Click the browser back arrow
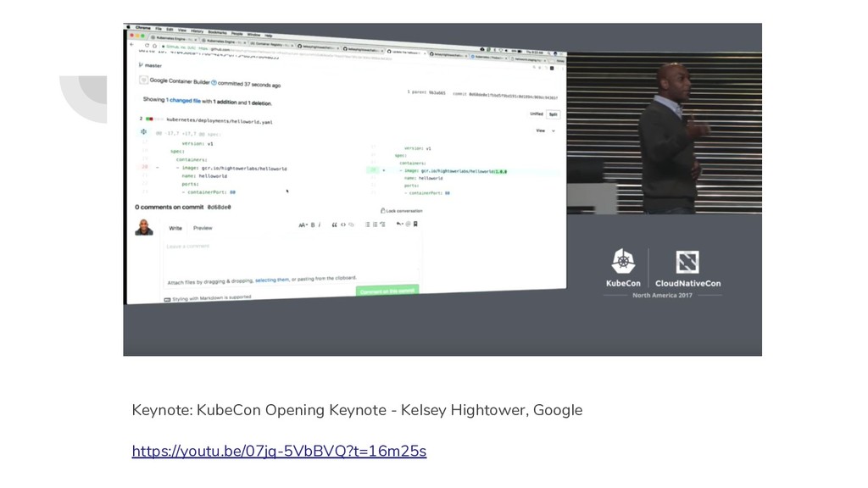The height and width of the screenshot is (488, 868). click(x=131, y=44)
